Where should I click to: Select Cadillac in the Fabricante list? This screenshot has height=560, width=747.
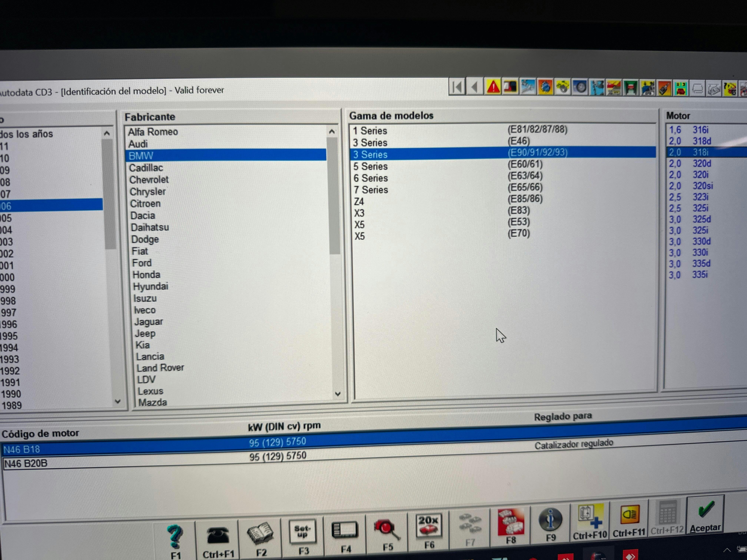click(x=146, y=168)
